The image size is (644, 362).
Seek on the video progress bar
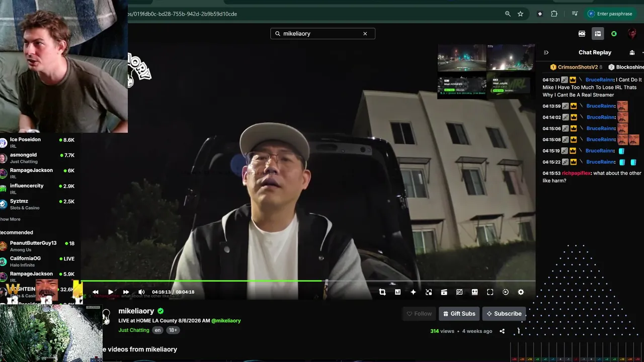308,281
